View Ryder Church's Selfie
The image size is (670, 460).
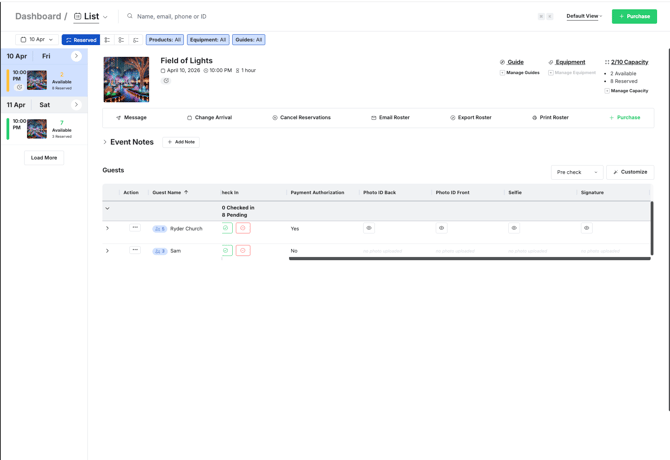(x=514, y=228)
